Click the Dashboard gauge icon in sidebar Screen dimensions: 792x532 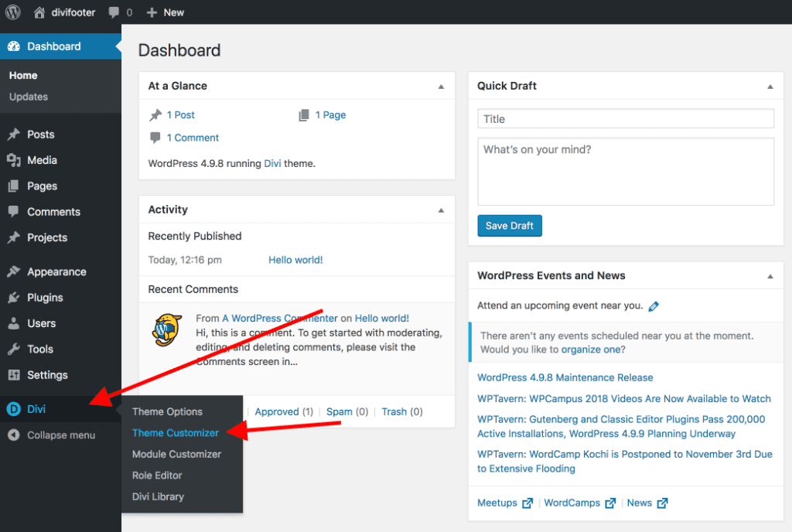point(14,46)
